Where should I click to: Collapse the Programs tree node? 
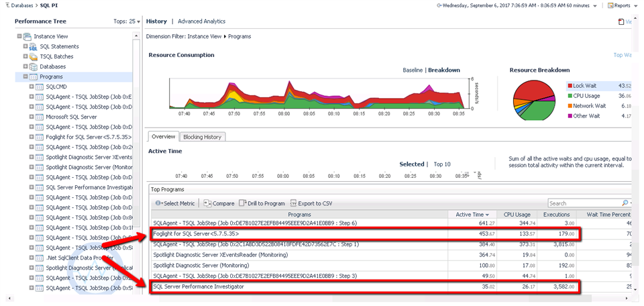tap(25, 76)
